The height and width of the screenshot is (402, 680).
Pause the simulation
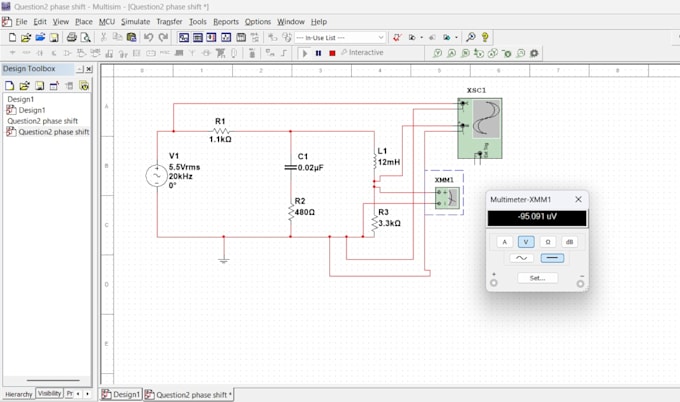(x=318, y=53)
